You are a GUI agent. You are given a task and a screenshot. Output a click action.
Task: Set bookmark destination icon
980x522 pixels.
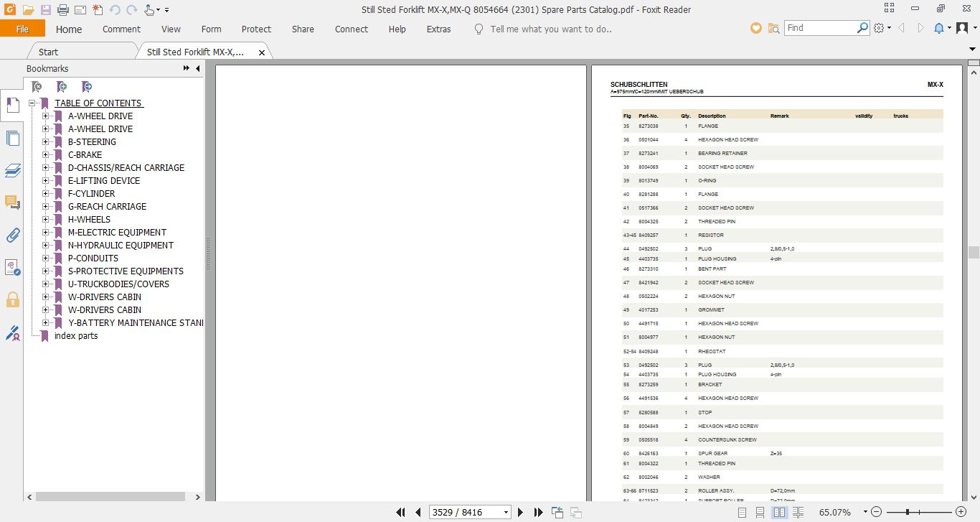[x=86, y=87]
